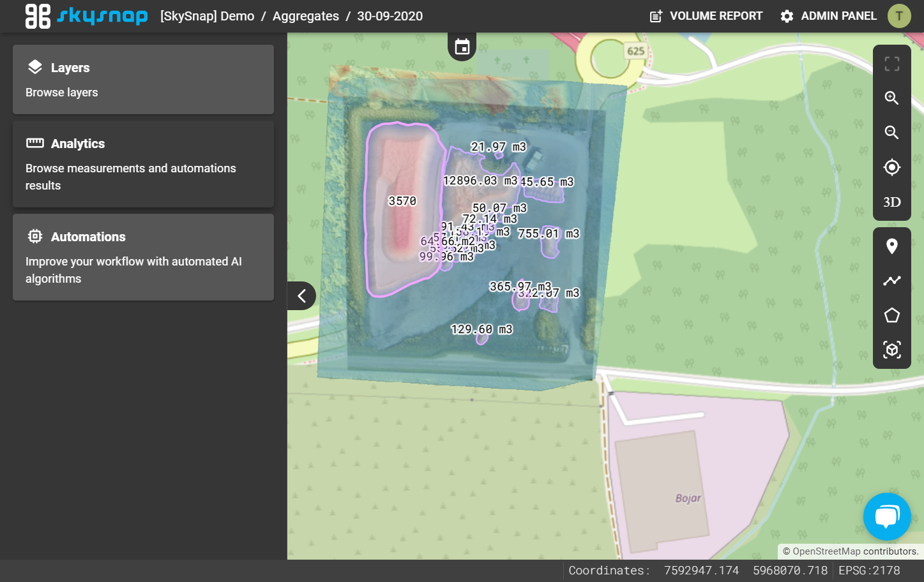Image resolution: width=924 pixels, height=582 pixels.
Task: Go to [SkySnap] Demo breadcrumb
Action: pos(208,16)
